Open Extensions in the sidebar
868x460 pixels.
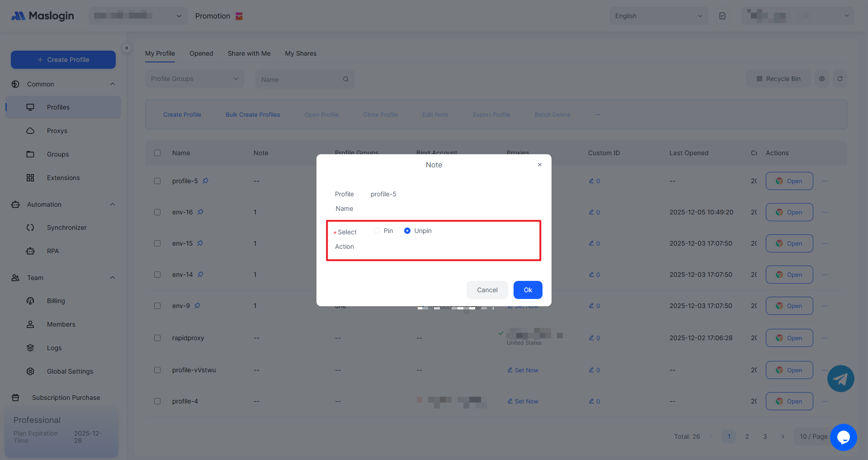click(63, 178)
